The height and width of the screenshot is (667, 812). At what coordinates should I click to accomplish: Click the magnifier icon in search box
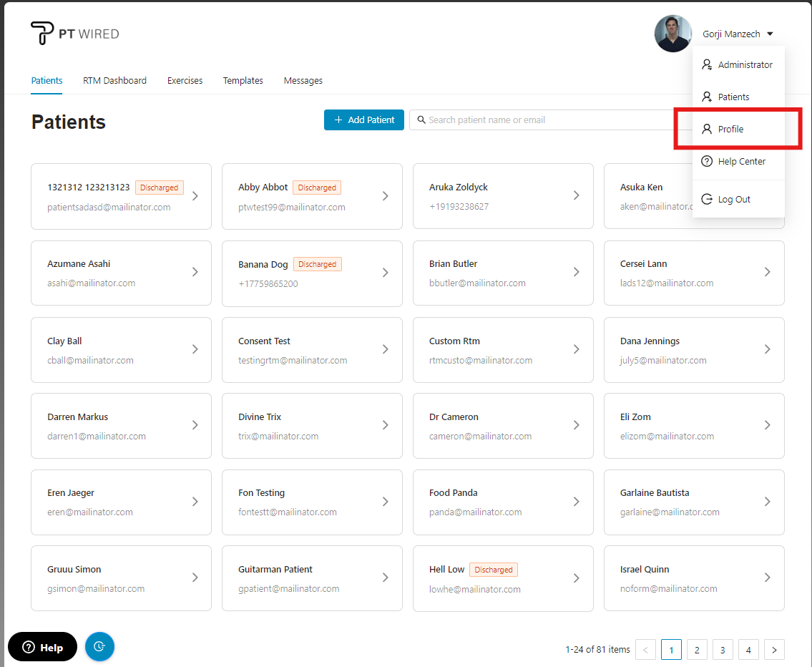[421, 120]
